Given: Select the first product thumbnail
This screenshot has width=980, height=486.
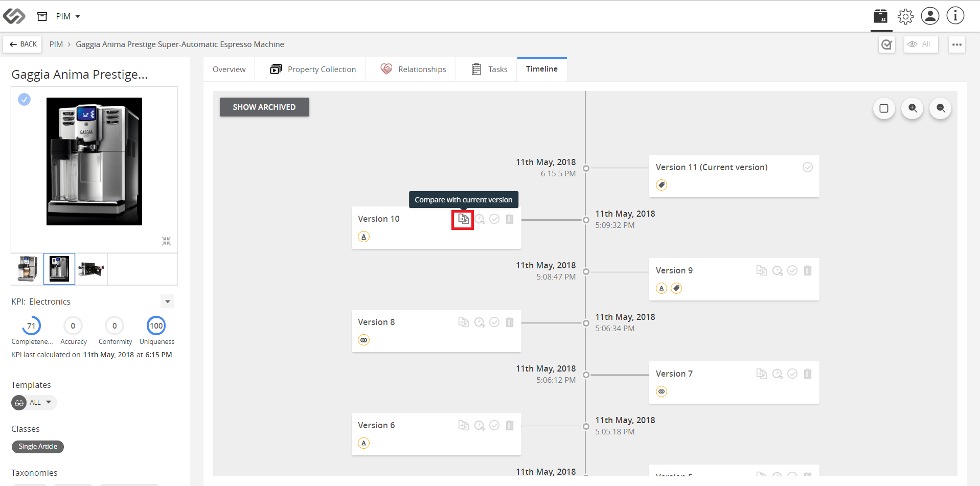Looking at the screenshot, I should click(28, 269).
